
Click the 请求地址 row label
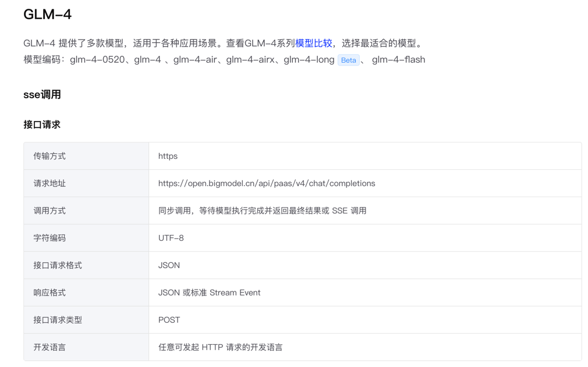coord(49,184)
